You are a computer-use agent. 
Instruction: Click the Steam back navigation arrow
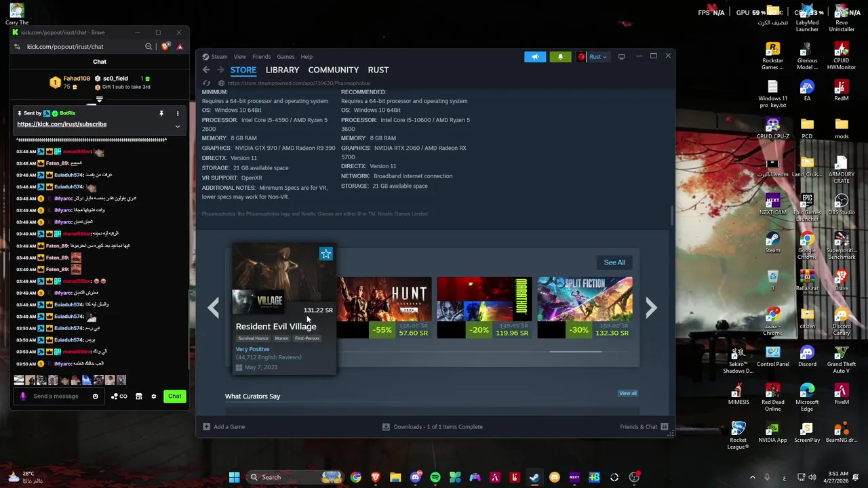[206, 70]
